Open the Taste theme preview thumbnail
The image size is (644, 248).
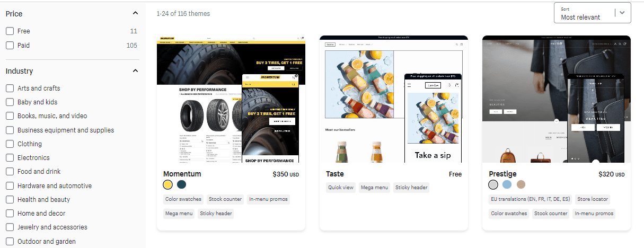(x=394, y=99)
